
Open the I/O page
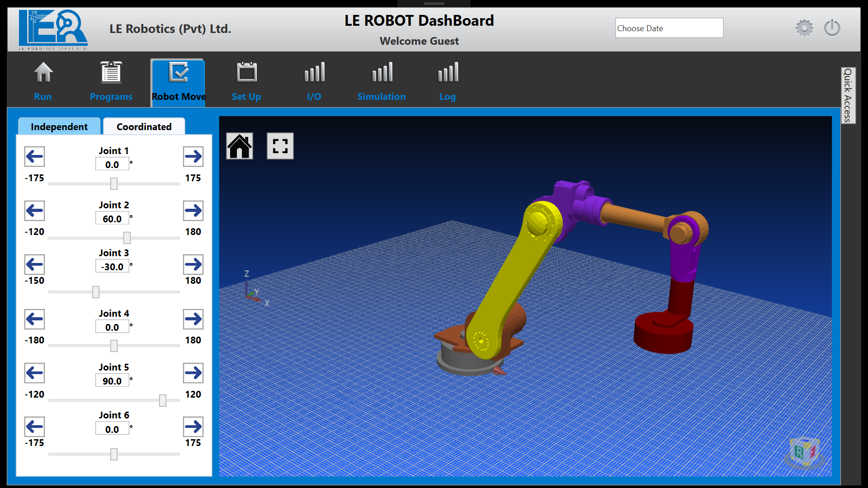pos(314,82)
